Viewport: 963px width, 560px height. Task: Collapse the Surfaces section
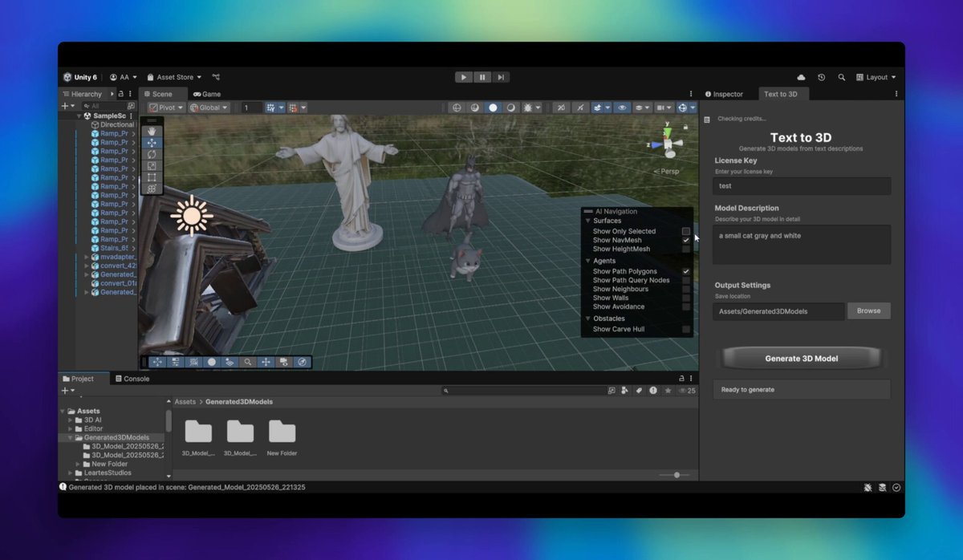587,221
